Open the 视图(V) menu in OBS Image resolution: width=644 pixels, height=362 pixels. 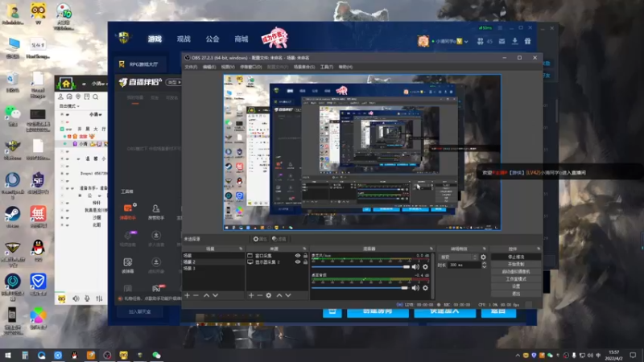[228, 67]
